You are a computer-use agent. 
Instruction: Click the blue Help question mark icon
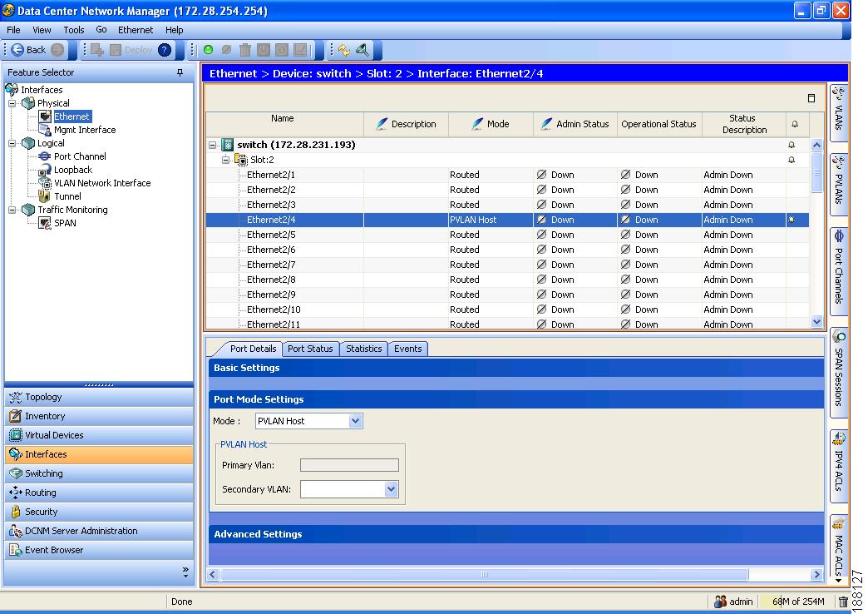click(165, 50)
